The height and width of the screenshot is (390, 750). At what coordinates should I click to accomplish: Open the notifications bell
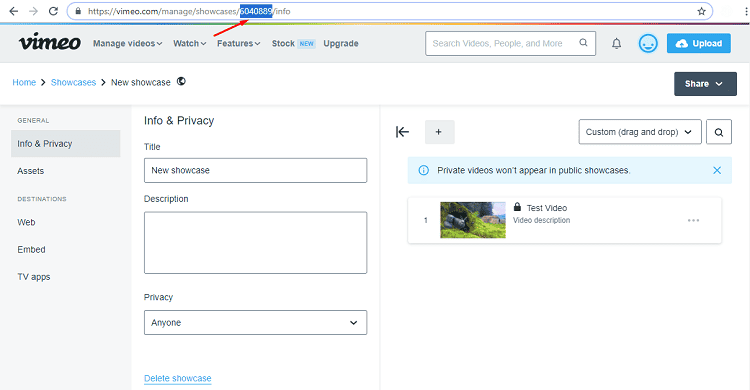(x=617, y=44)
